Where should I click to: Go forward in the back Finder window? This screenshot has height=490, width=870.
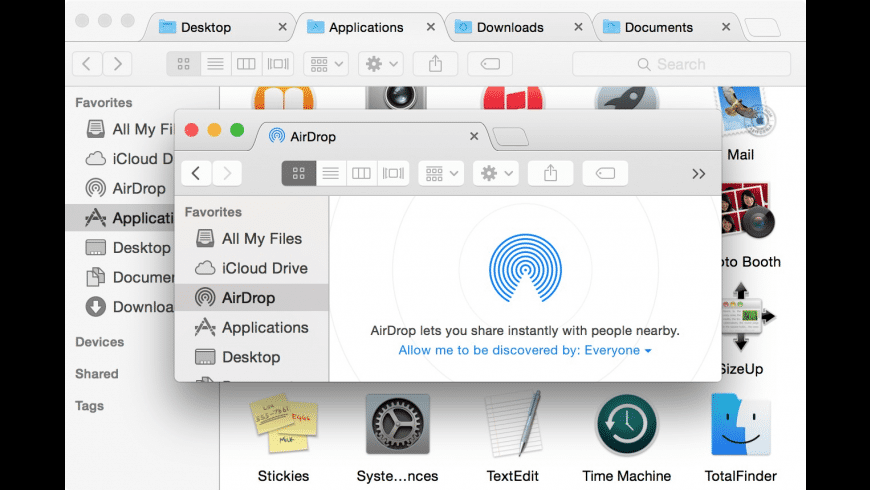pos(118,64)
